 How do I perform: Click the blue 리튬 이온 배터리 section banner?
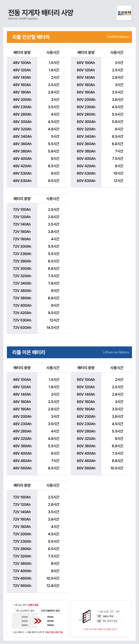pos(69,352)
